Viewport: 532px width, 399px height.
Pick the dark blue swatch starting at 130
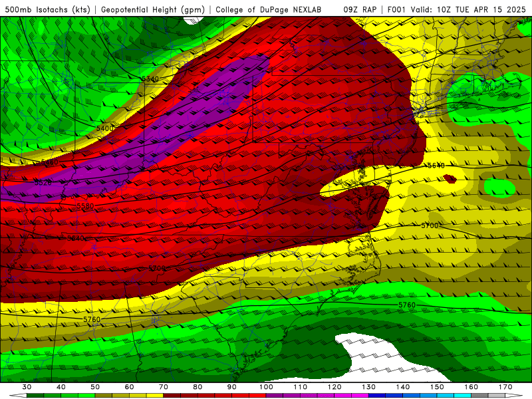tap(377, 396)
